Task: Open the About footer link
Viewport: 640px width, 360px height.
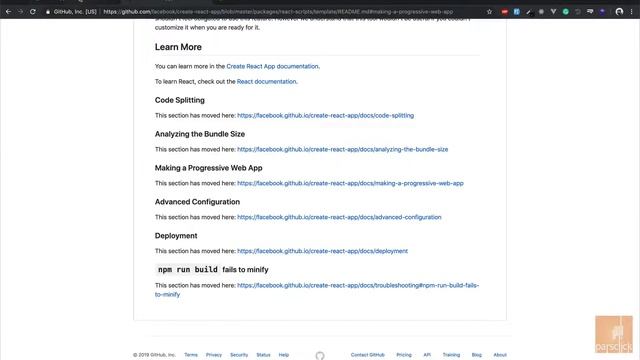Action: (500, 355)
